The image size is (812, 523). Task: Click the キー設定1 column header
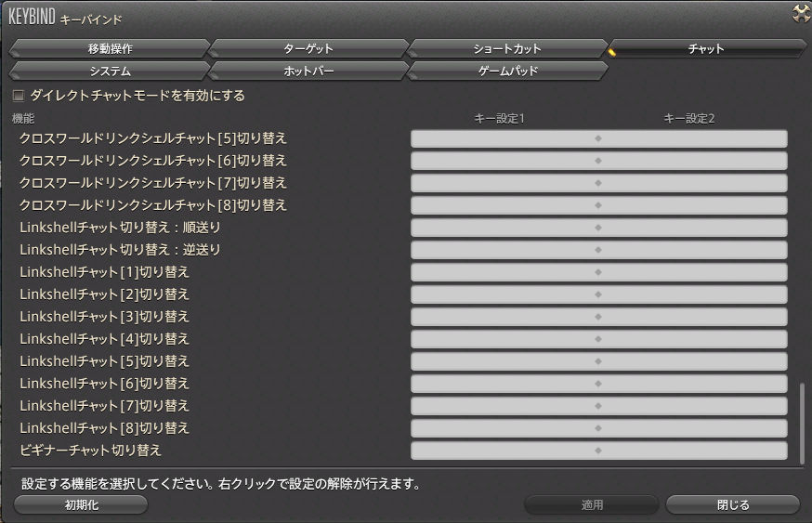tap(500, 119)
